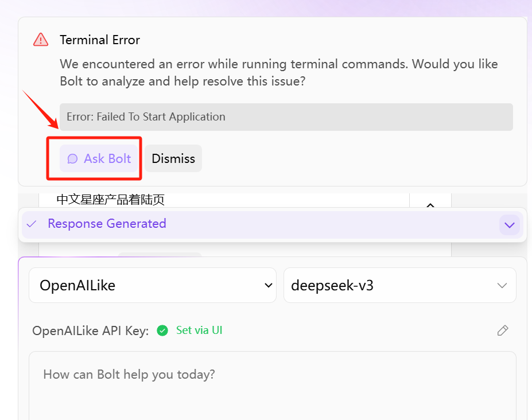
Task: Click the OpenAILike API Key label
Action: [x=91, y=330]
